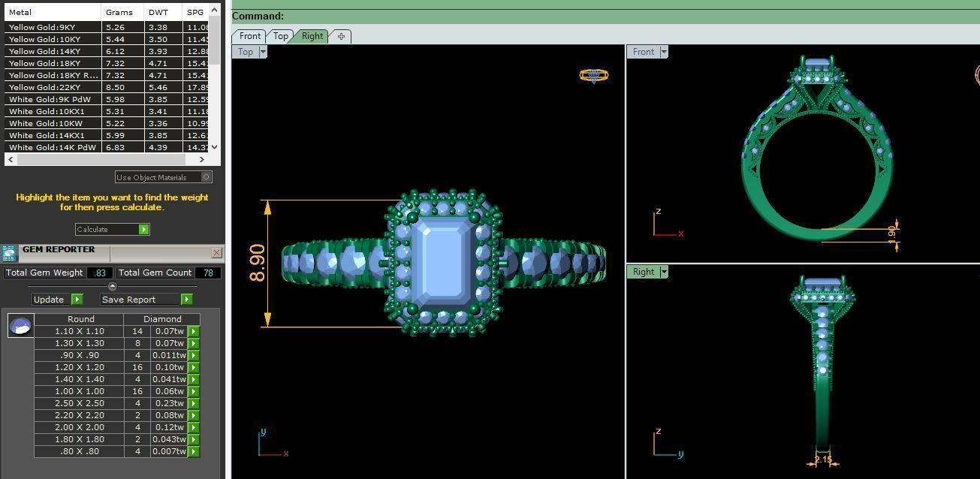
Task: Click green arrow for .90 X .90 row
Action: click(194, 355)
